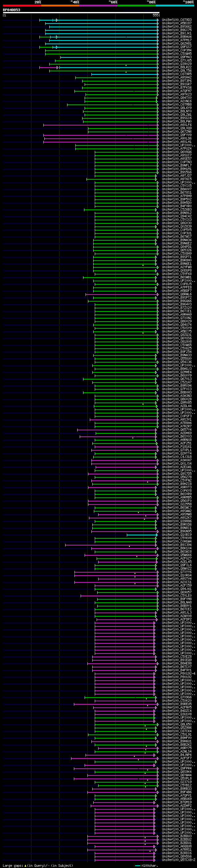
Task: Click the orange ~40% identity legend segment
Action: tap(61, 6)
